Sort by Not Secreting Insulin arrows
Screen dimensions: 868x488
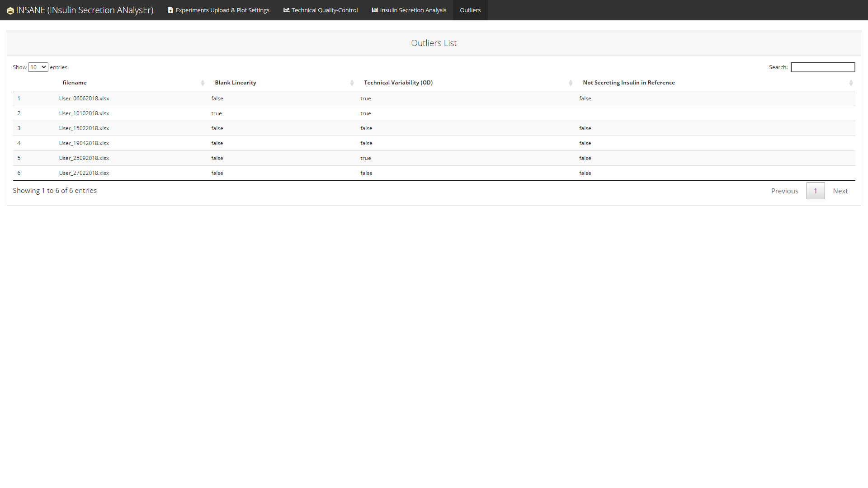pos(851,83)
